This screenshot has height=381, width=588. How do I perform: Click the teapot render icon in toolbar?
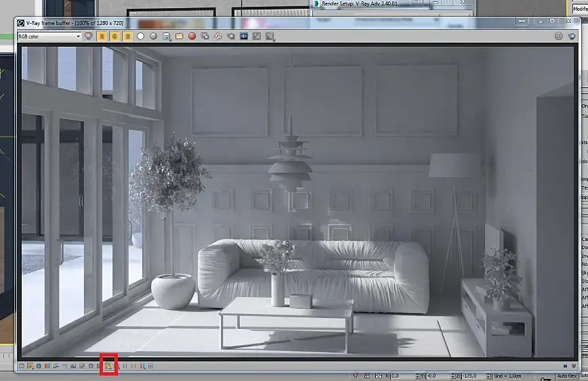point(230,37)
